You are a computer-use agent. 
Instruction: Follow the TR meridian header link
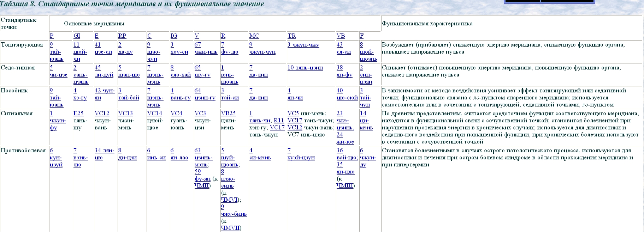tap(291, 36)
